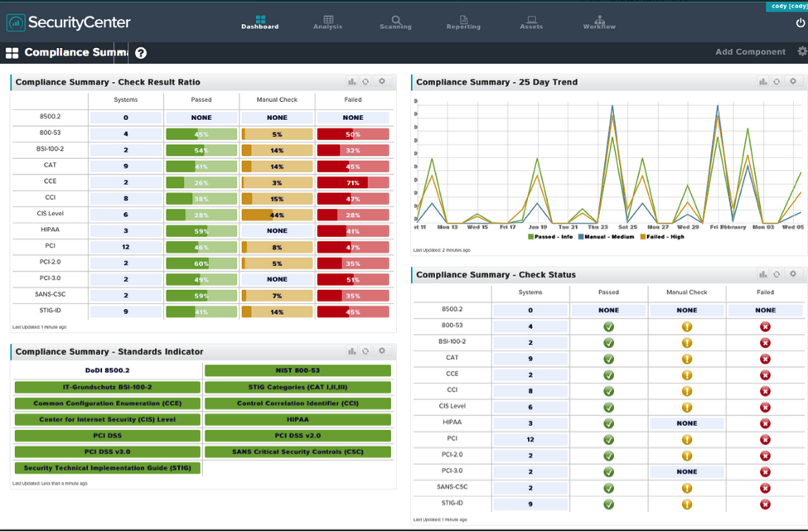Click the Control Correlation Identifier (CCI) indicator
Viewport: 808px width, 532px height.
[x=298, y=403]
